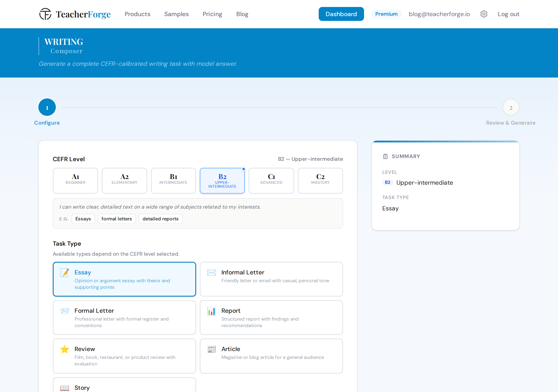Open the Blog link
The image size is (558, 392).
point(242,14)
